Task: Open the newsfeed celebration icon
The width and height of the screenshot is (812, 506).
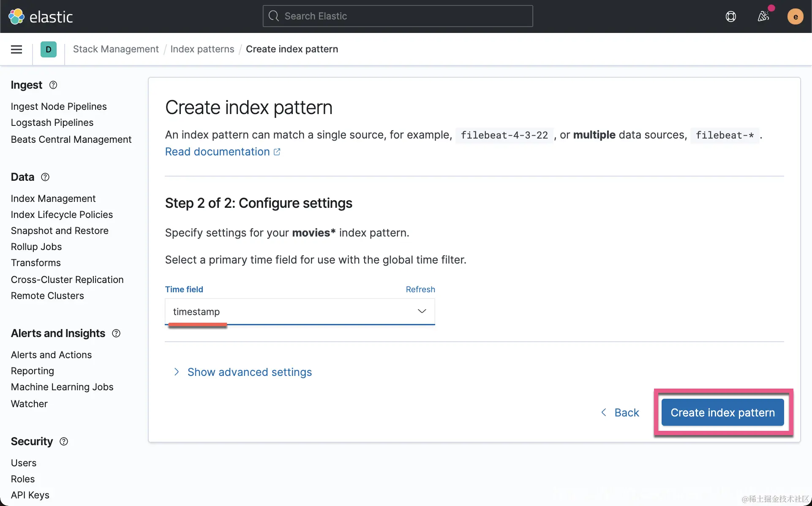Action: click(x=763, y=16)
